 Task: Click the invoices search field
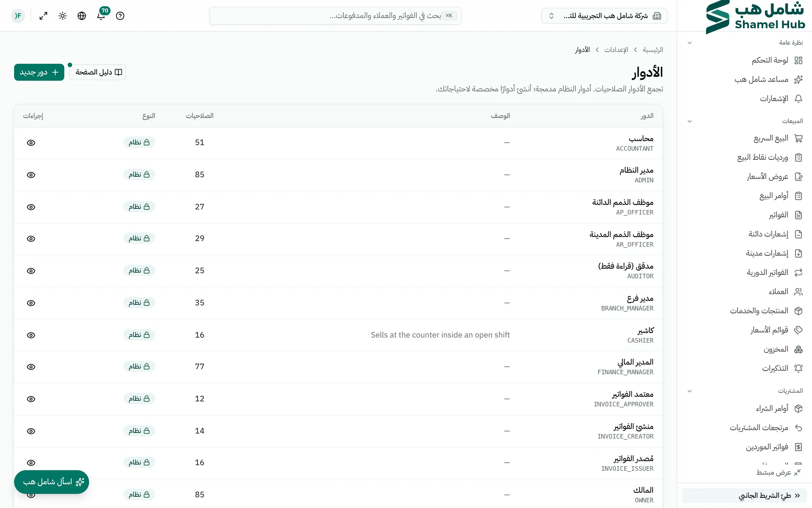coord(335,16)
